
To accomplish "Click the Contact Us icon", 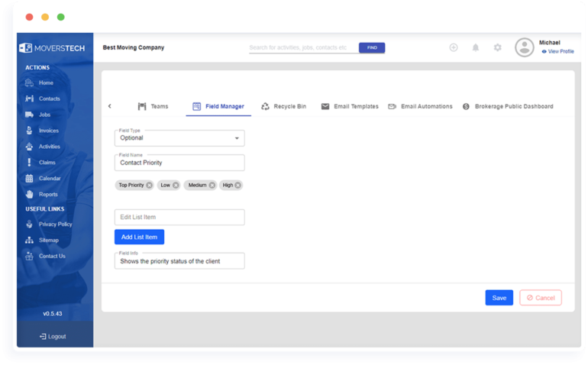I will 29,257.
